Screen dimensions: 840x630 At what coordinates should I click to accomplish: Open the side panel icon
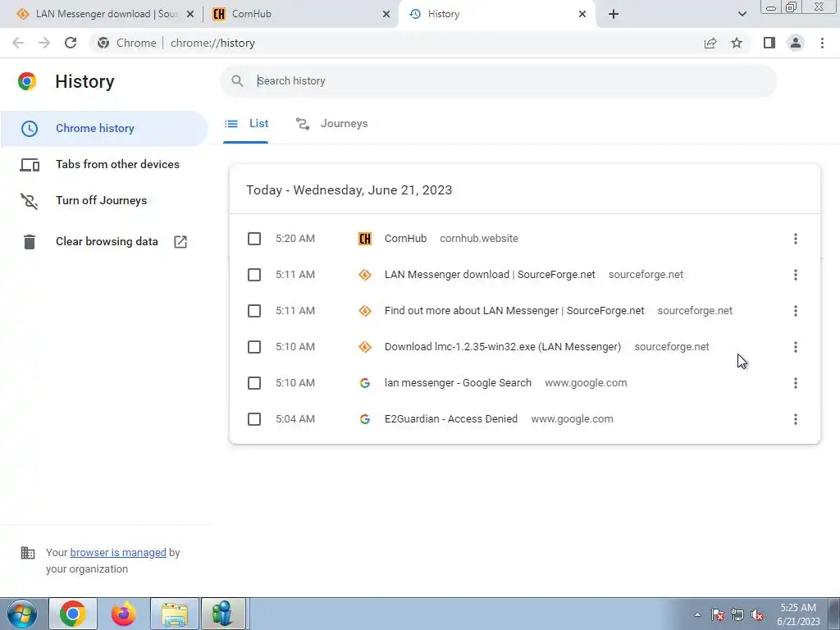click(769, 43)
